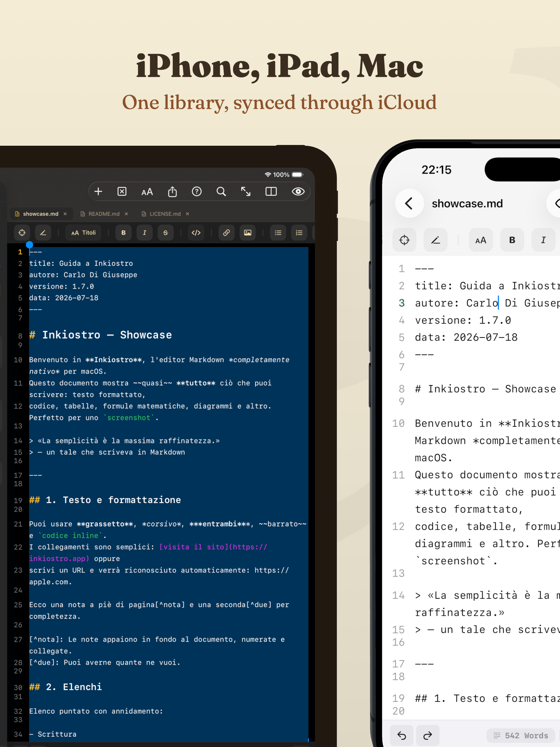Tap the pencil edit icon on iPhone format bar
The image size is (560, 747).
coord(436,240)
